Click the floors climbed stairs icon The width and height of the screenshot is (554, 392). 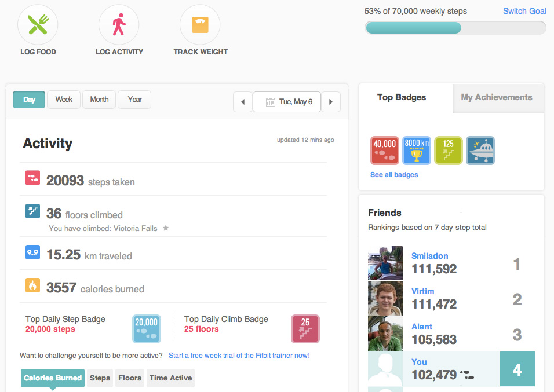(32, 211)
